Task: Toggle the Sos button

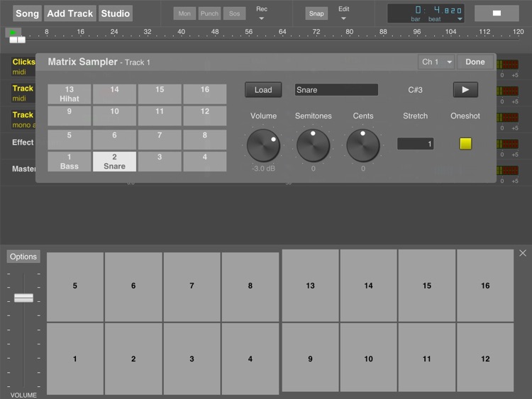Action: click(235, 13)
